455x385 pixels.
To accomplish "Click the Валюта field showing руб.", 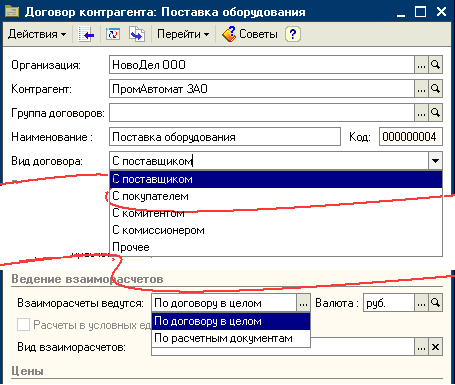I will 389,303.
